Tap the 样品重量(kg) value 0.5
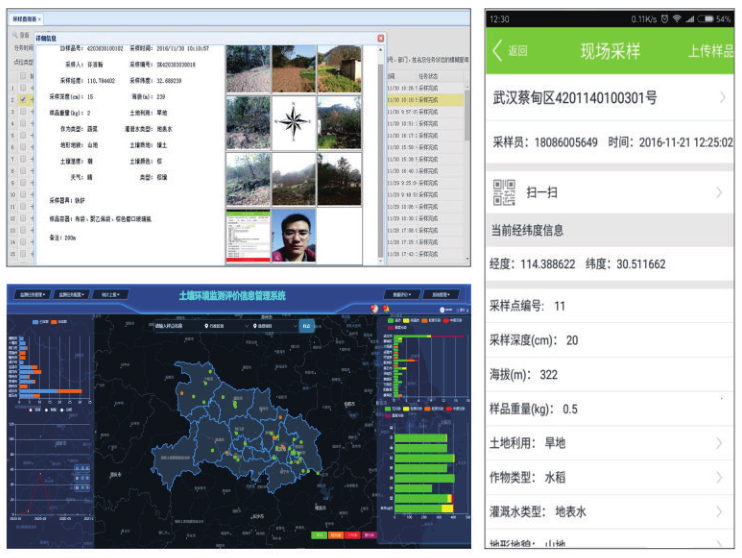 (570, 409)
